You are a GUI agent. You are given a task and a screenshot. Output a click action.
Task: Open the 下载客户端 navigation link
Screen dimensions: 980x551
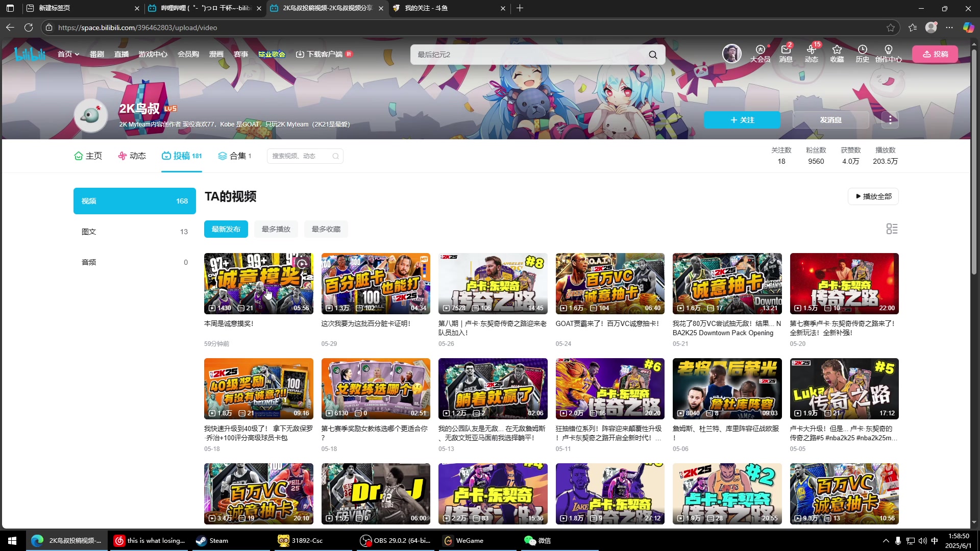[324, 54]
